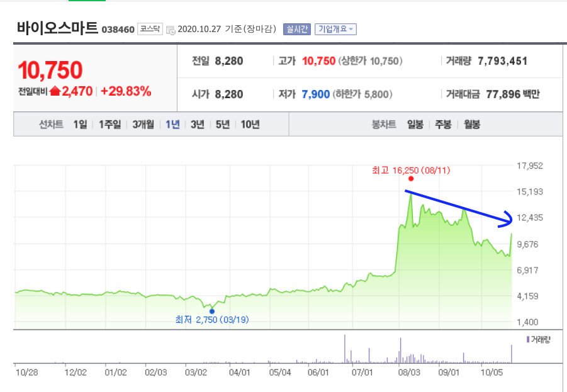Viewport: 567px width, 392px height.
Task: Open the 기업개요 dropdown
Action: 335,30
